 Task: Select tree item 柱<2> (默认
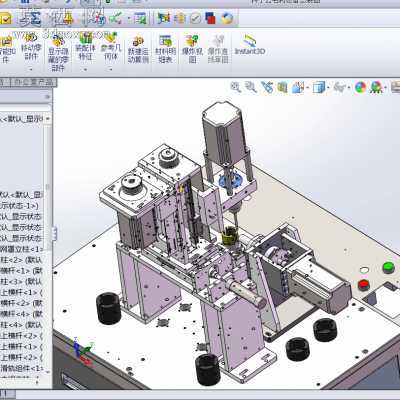click(x=22, y=260)
